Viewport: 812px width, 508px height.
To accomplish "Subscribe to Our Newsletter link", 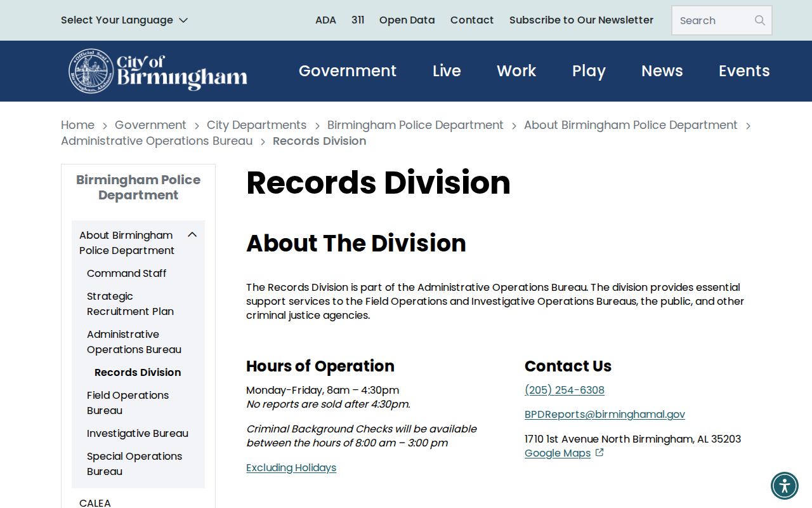I will point(581,20).
